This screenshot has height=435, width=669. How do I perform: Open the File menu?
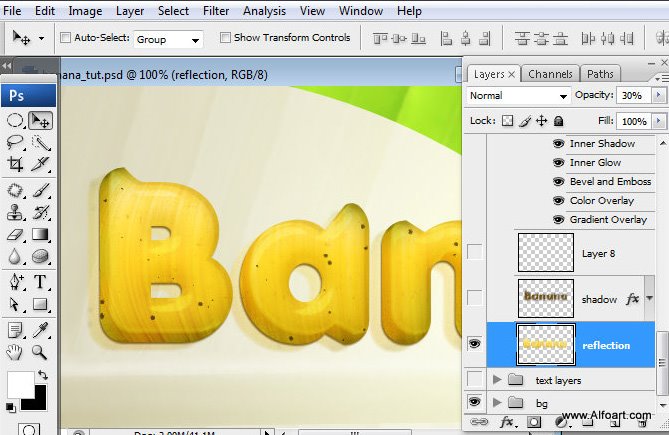pos(12,11)
